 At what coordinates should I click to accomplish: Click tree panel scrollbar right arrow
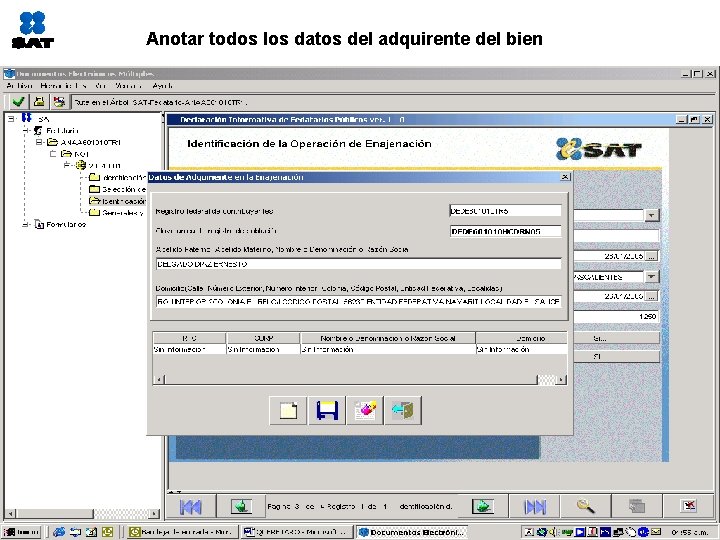pos(155,513)
